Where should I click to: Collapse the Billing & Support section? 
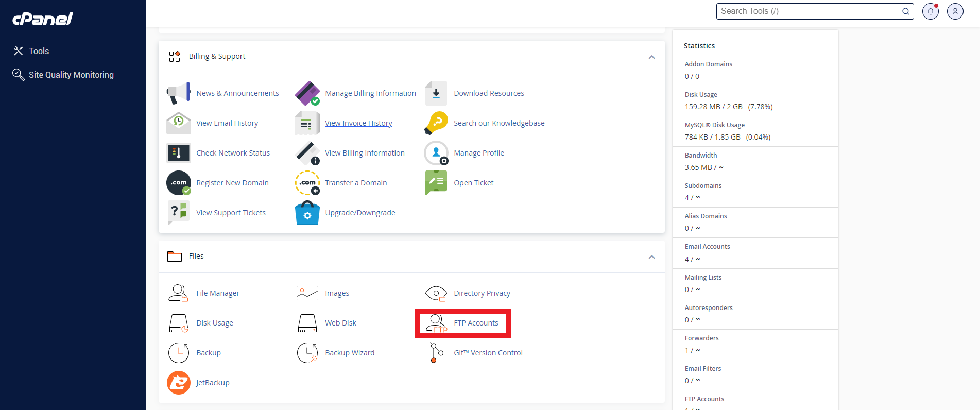pyautogui.click(x=651, y=57)
